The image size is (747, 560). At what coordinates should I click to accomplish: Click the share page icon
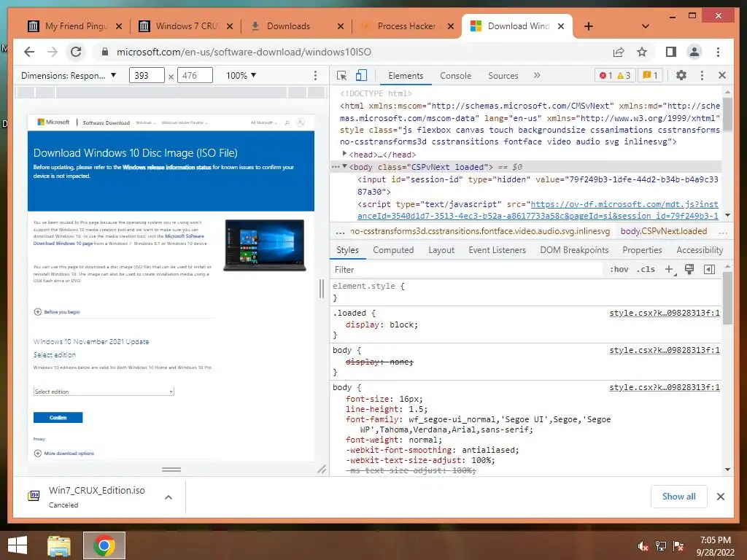coord(619,52)
